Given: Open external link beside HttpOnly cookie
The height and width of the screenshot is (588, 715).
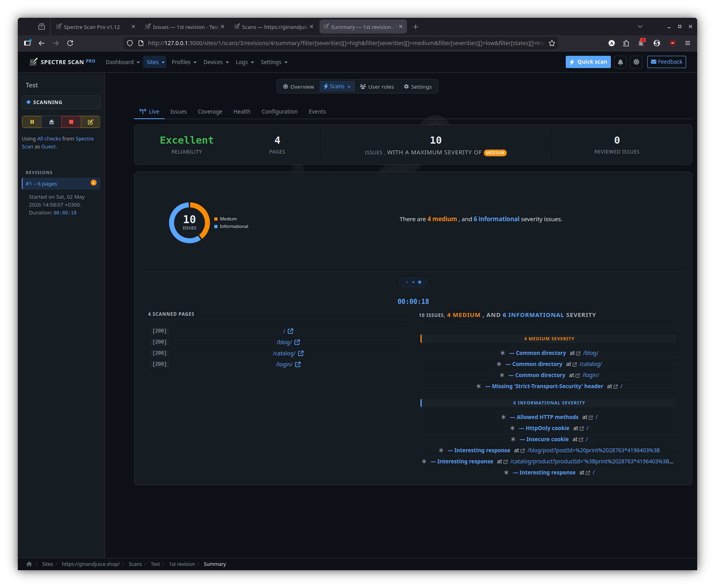Looking at the screenshot, I should [582, 429].
